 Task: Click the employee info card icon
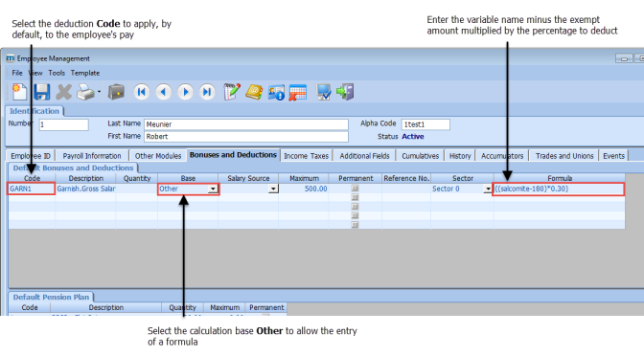click(276, 92)
